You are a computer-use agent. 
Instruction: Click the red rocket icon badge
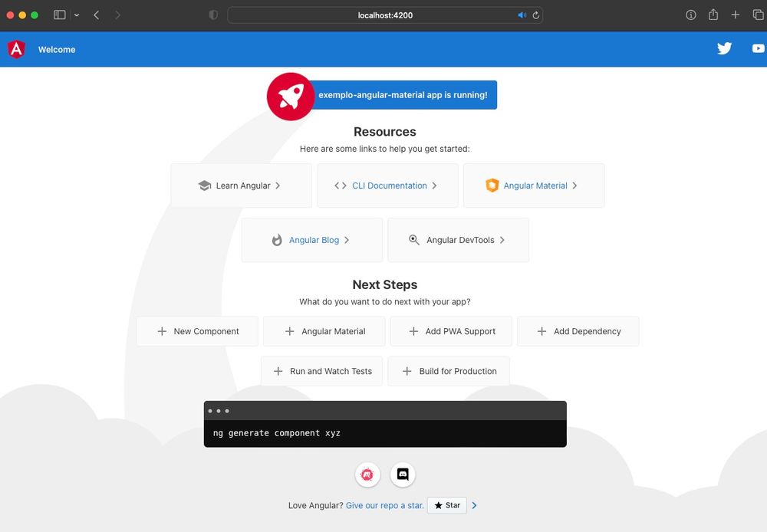coord(290,96)
